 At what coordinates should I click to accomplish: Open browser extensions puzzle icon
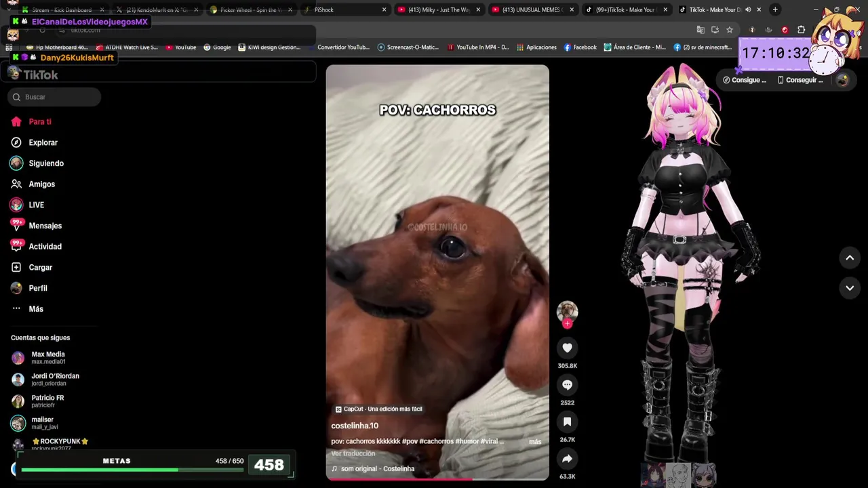802,30
